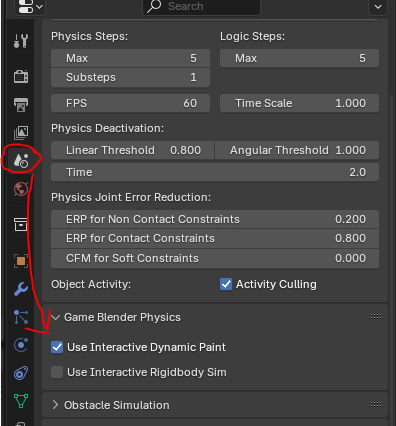Click the Linear Threshold field
Image resolution: width=396 pixels, height=426 pixels.
[x=132, y=150]
